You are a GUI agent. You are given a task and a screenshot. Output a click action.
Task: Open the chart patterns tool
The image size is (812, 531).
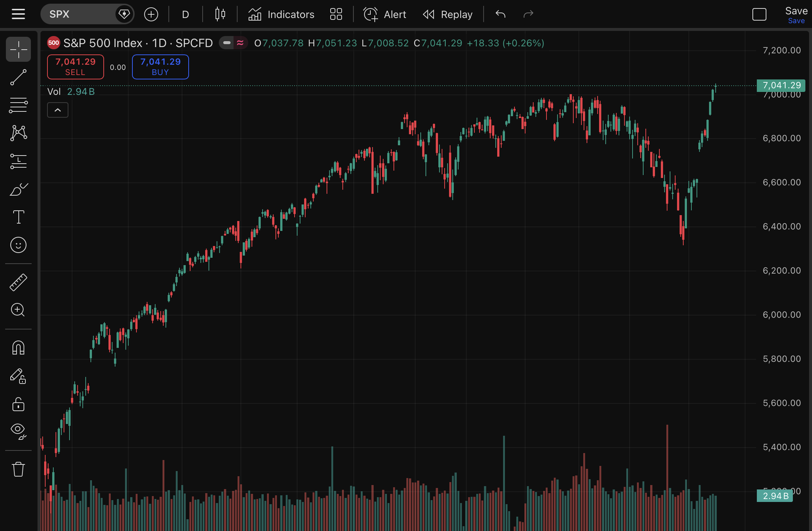[x=18, y=133]
